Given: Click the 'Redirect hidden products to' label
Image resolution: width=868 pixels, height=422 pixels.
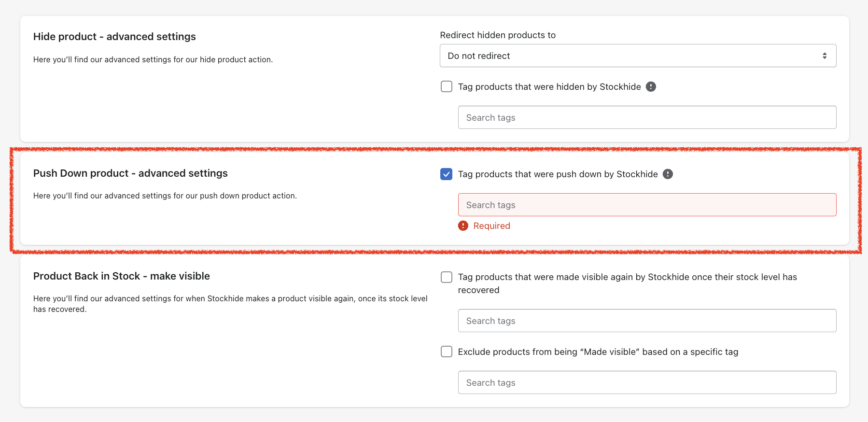Looking at the screenshot, I should click(x=498, y=35).
